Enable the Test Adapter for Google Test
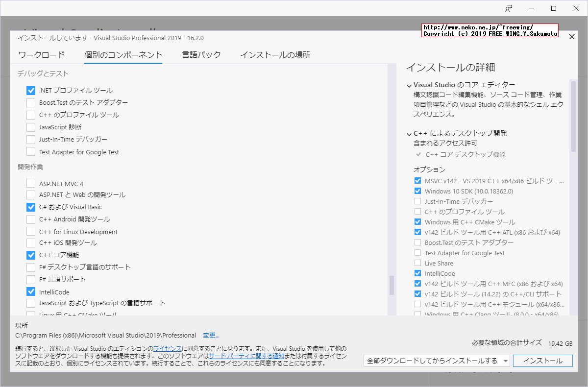 30,152
